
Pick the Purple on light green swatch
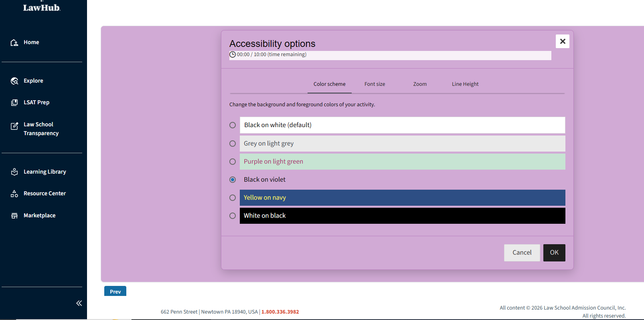[x=402, y=162]
